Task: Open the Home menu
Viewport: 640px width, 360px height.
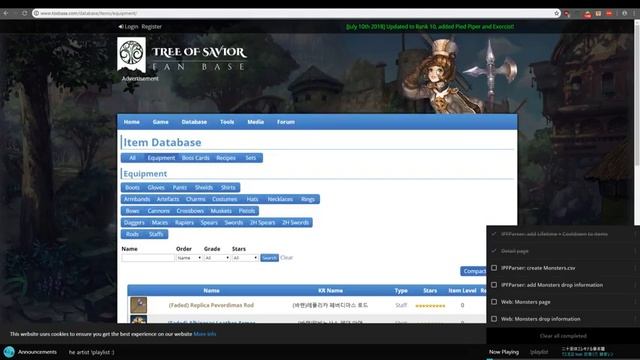Action: (x=131, y=122)
